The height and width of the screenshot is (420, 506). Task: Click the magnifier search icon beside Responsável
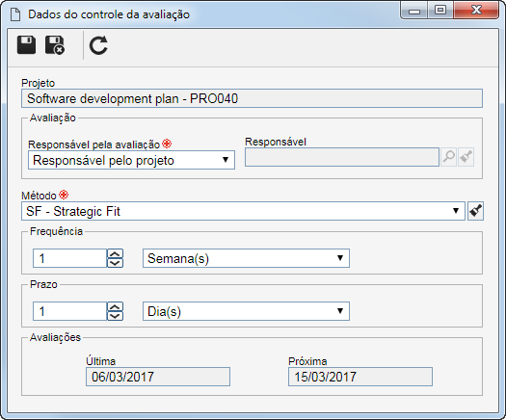pyautogui.click(x=448, y=157)
